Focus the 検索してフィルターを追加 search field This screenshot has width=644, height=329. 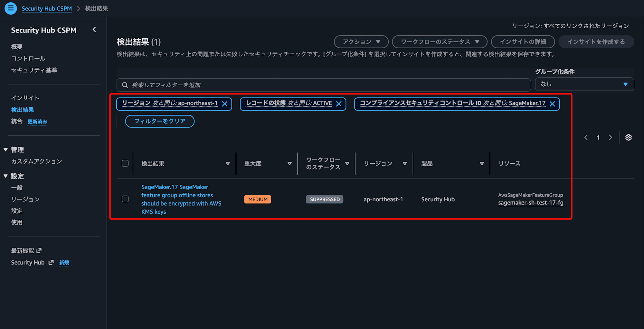(324, 85)
